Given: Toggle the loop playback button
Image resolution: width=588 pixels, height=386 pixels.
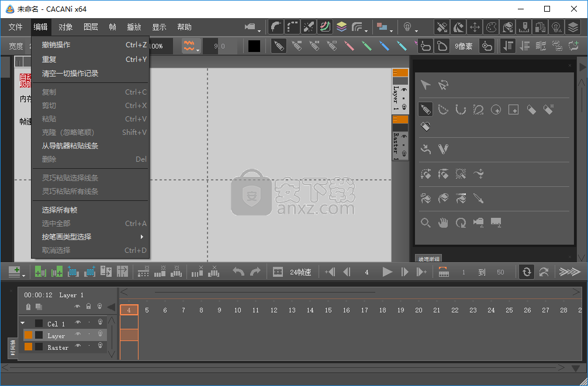Looking at the screenshot, I should tap(527, 272).
